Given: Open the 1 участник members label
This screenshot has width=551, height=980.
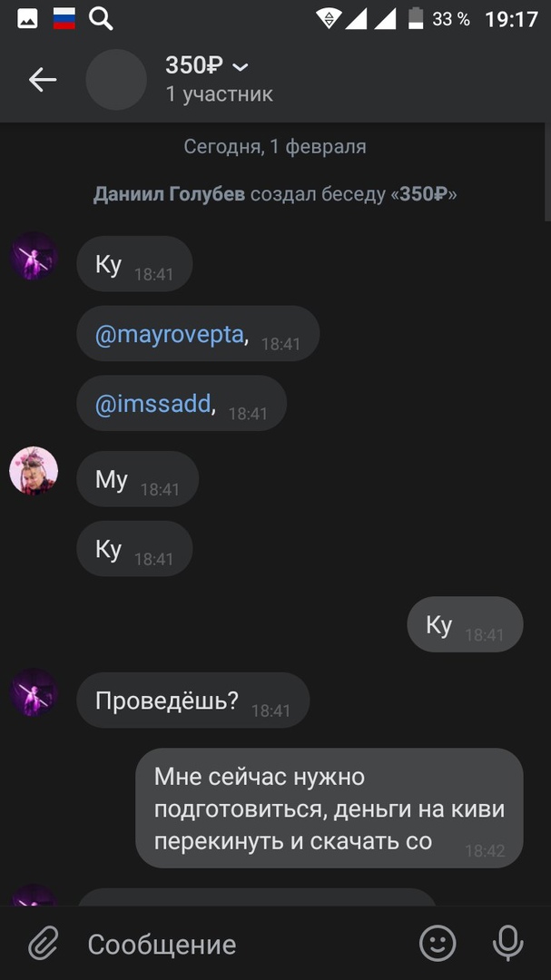Looking at the screenshot, I should click(219, 94).
